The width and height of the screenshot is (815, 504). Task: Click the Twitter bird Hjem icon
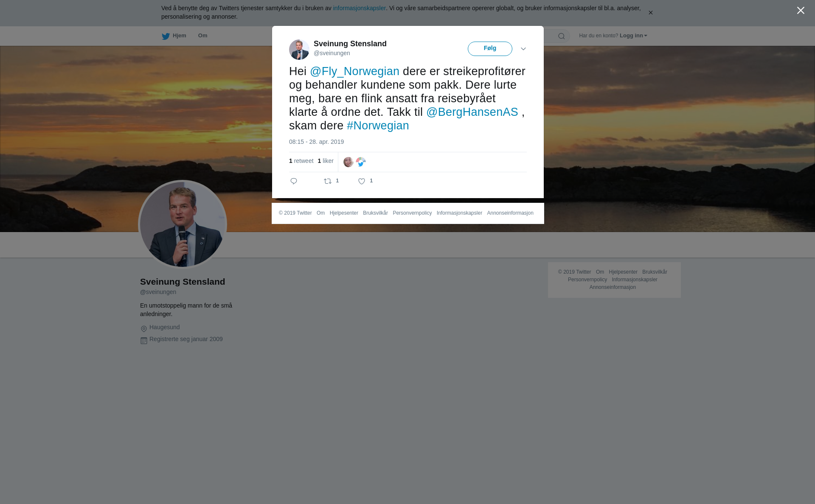pyautogui.click(x=166, y=36)
